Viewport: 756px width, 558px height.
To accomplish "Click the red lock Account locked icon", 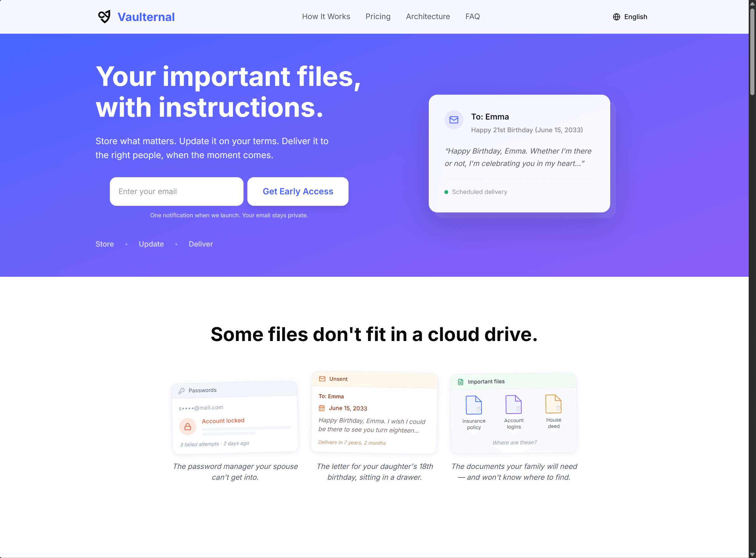I will (187, 427).
